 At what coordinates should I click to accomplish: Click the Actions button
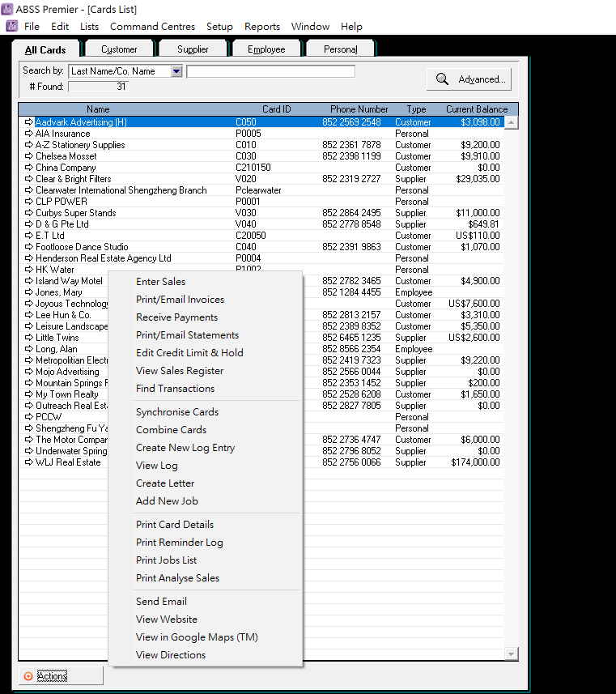[61, 676]
